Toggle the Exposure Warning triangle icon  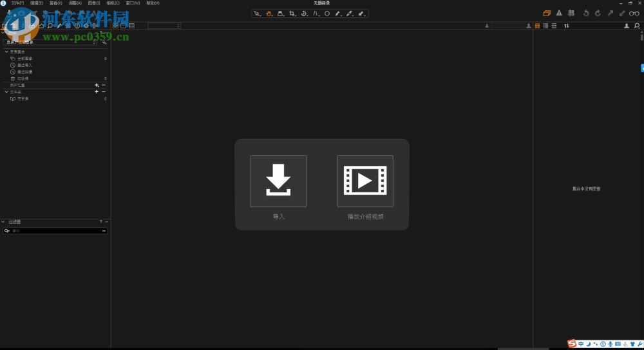[x=559, y=13]
